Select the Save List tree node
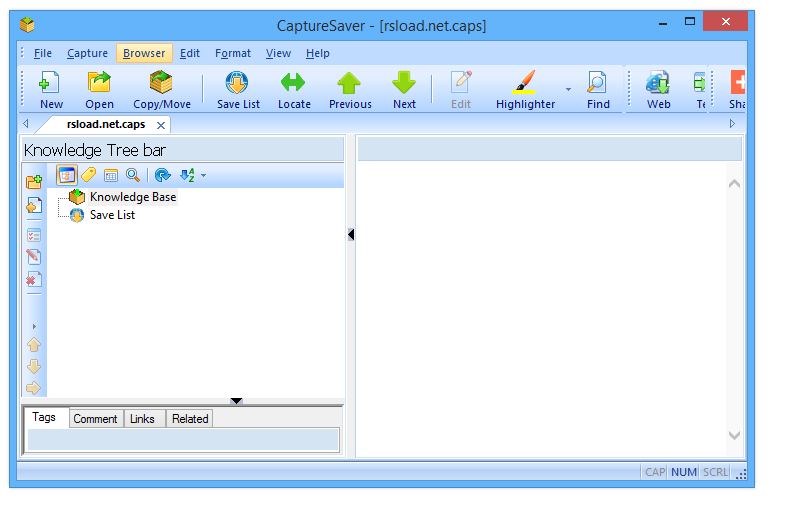 (112, 215)
